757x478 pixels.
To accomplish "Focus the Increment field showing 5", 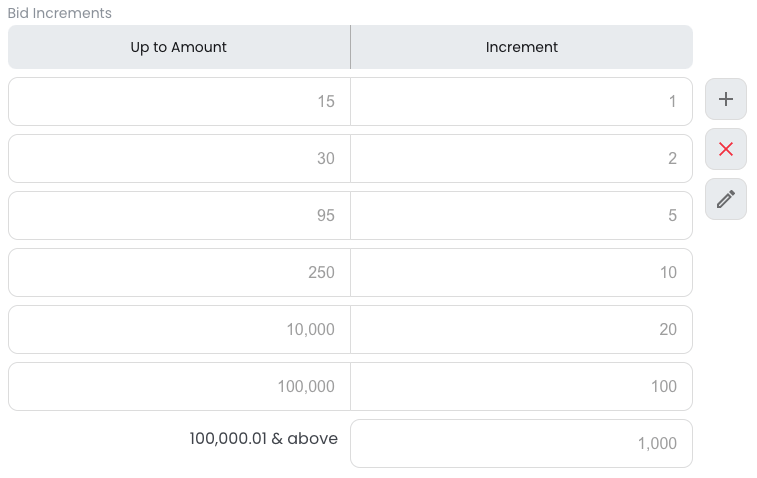I will tap(521, 216).
